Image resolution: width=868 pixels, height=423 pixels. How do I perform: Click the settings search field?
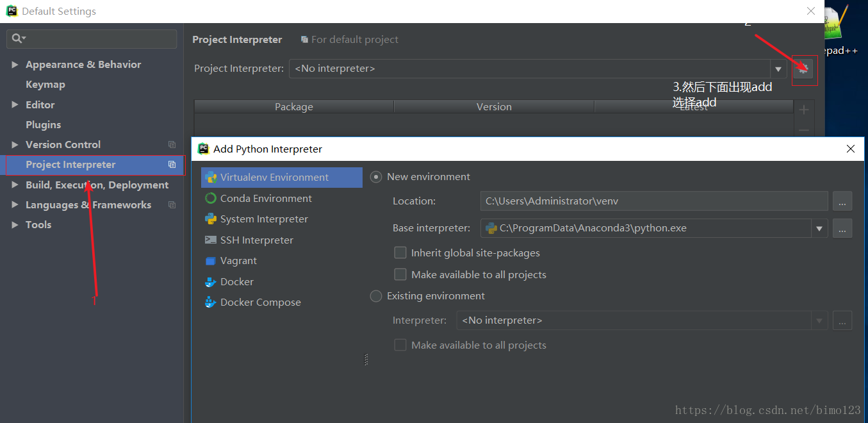pyautogui.click(x=96, y=39)
